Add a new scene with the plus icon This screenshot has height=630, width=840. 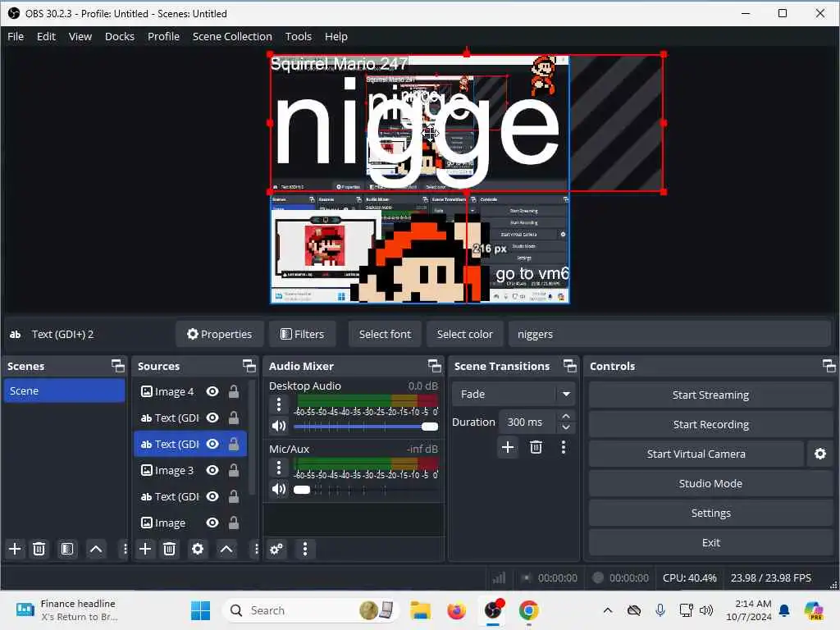[15, 549]
